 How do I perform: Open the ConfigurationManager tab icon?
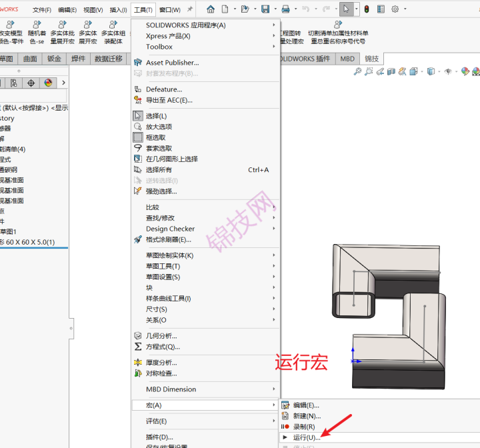(x=14, y=83)
